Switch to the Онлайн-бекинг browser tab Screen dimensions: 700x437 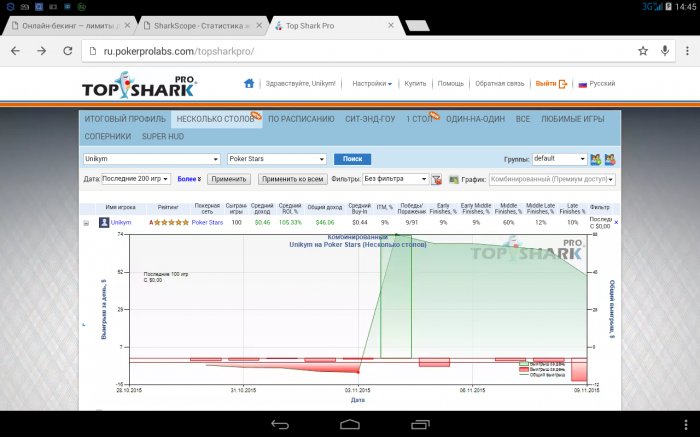71,26
